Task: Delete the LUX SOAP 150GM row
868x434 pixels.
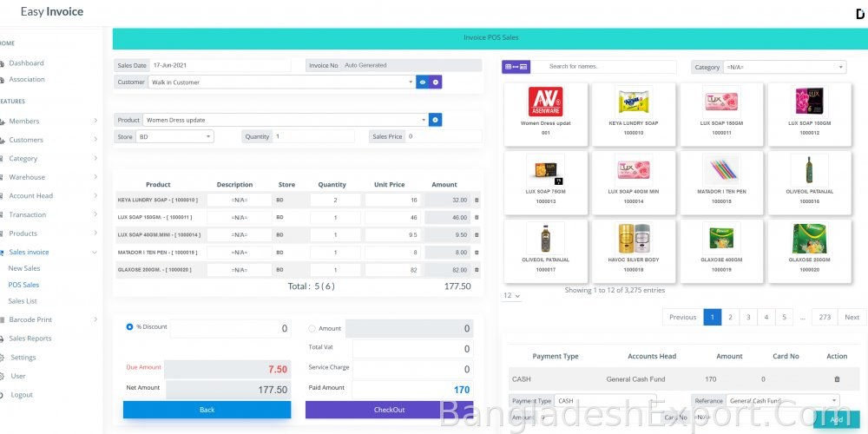Action: click(x=477, y=218)
